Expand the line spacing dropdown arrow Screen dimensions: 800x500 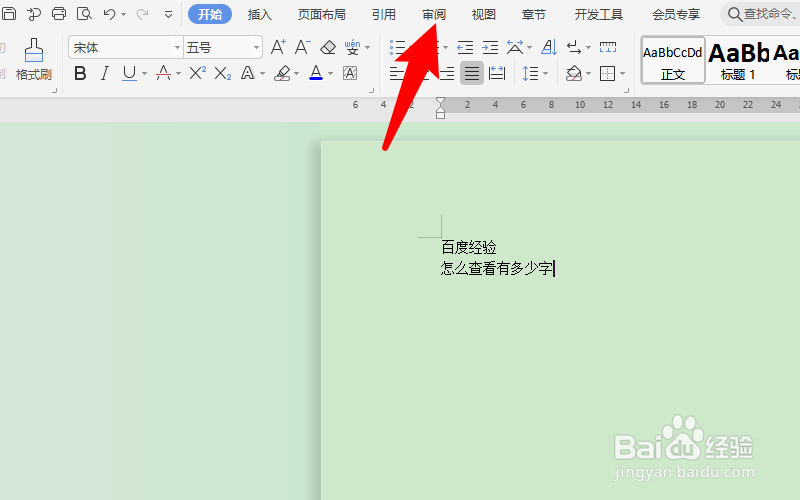pyautogui.click(x=545, y=74)
